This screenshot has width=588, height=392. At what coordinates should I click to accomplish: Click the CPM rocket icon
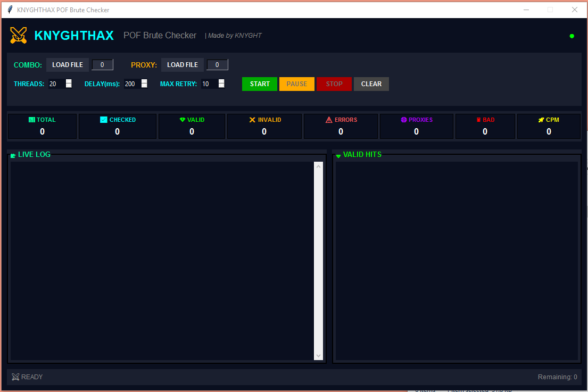click(541, 120)
